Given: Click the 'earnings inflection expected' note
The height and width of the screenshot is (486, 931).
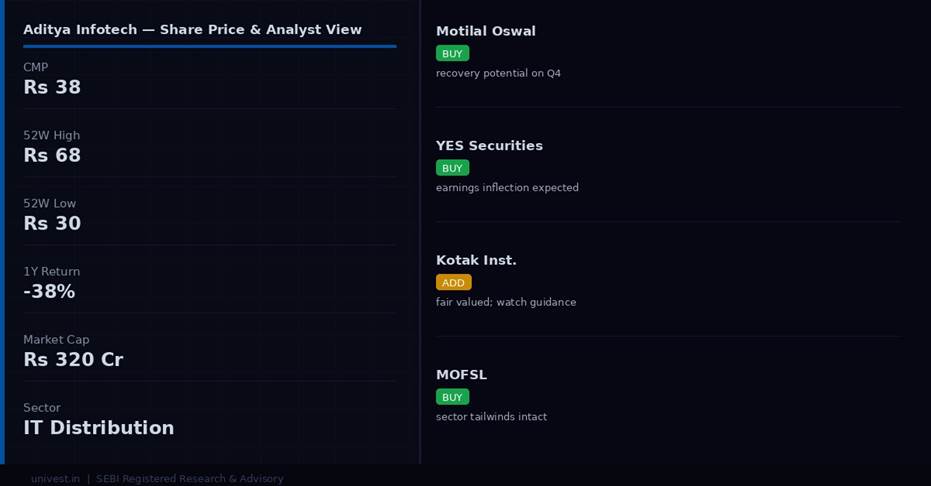Looking at the screenshot, I should point(507,188).
